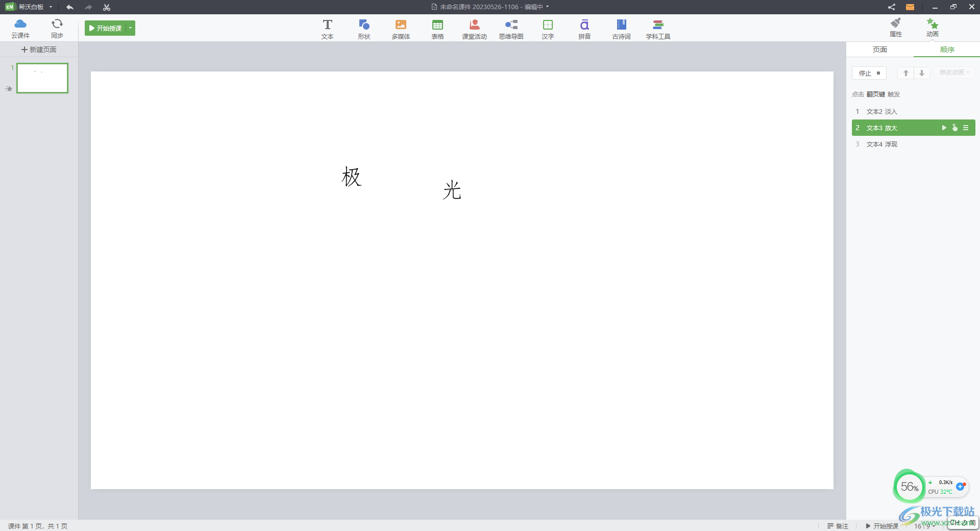Move the animation down with the down arrow
Screen dimensions: 980x531
click(922, 73)
